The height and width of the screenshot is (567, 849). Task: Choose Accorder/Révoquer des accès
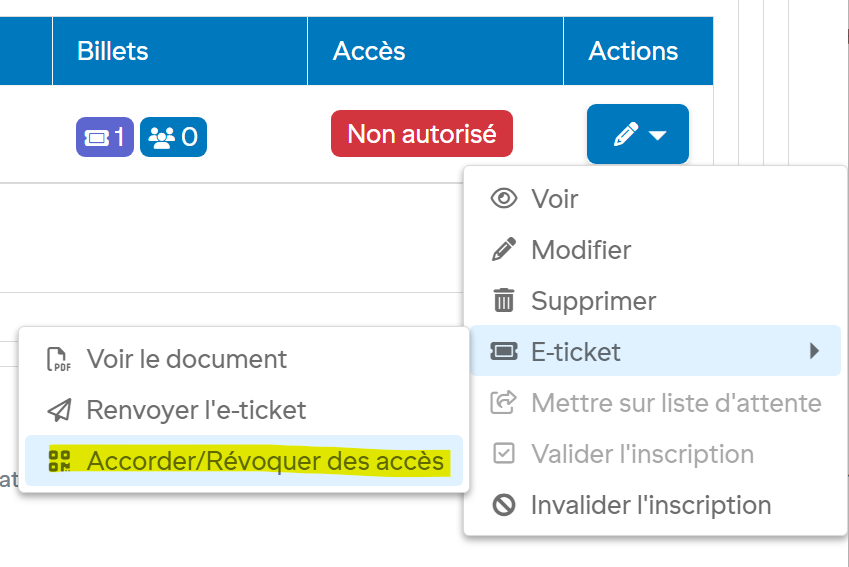pyautogui.click(x=265, y=461)
